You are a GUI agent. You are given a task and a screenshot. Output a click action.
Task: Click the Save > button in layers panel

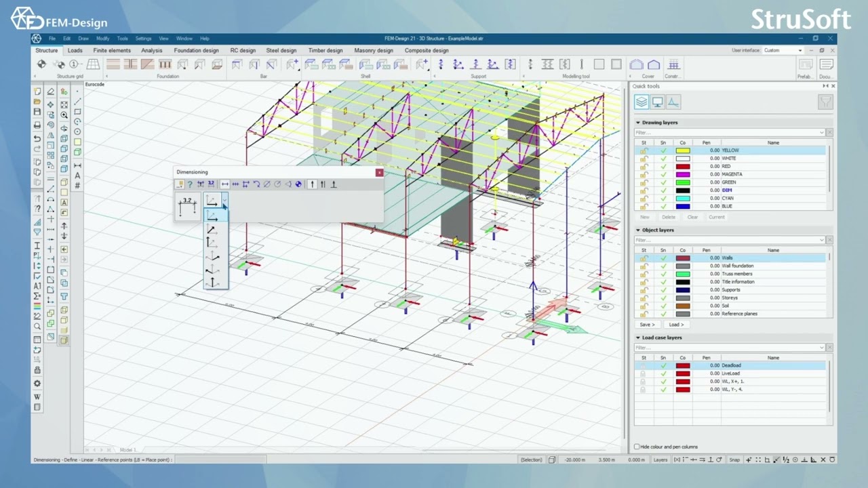[x=647, y=325]
